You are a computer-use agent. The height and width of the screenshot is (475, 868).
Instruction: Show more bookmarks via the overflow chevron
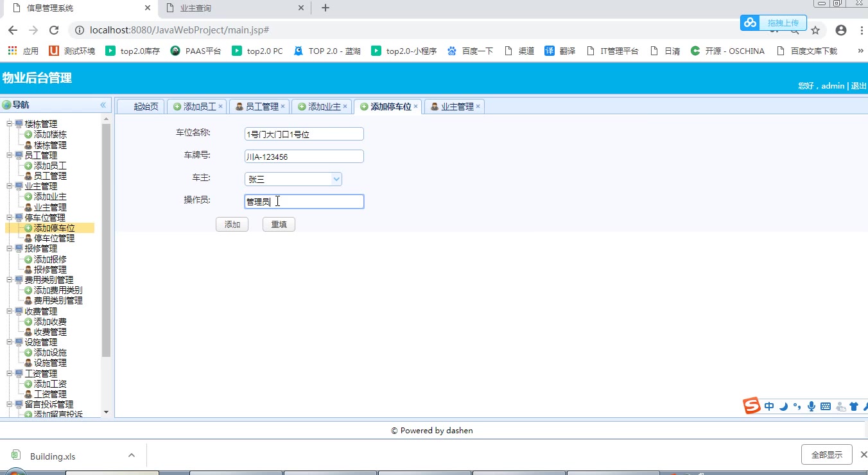[x=860, y=51]
